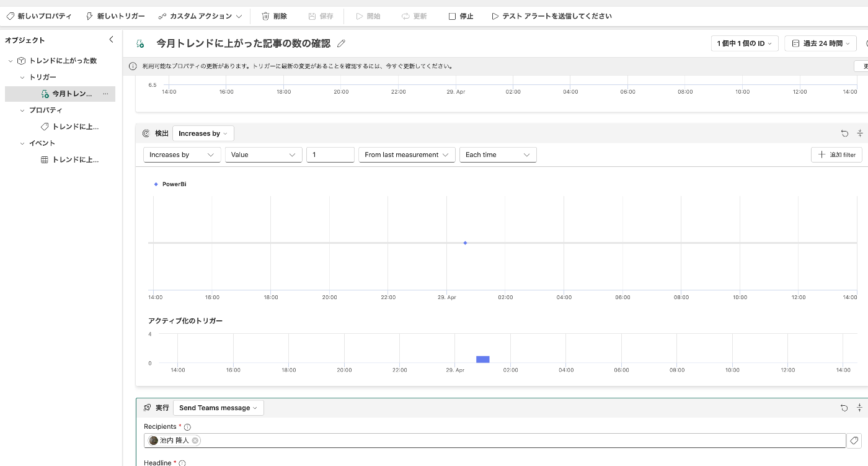This screenshot has height=466, width=868.
Task: Open the Increases by detection dropdown
Action: coord(203,133)
